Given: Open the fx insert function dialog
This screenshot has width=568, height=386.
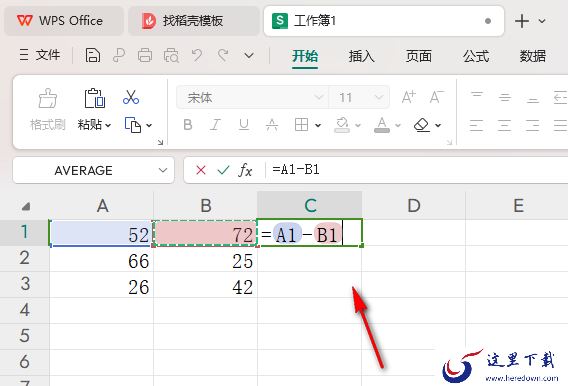Looking at the screenshot, I should tap(245, 170).
